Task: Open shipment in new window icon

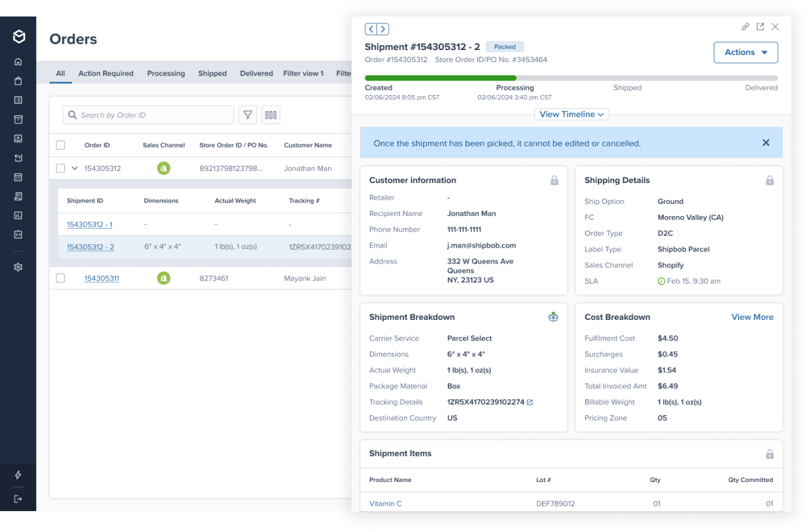Action: click(760, 27)
